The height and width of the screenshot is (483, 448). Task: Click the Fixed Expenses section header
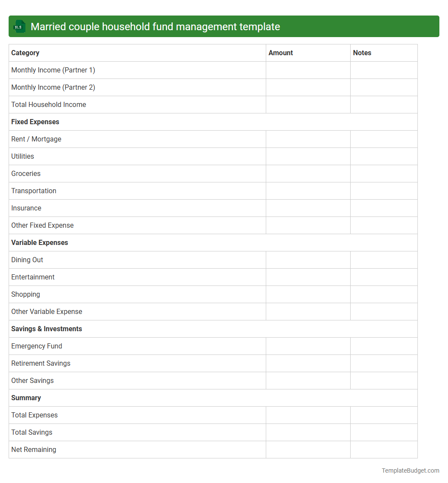click(x=35, y=122)
